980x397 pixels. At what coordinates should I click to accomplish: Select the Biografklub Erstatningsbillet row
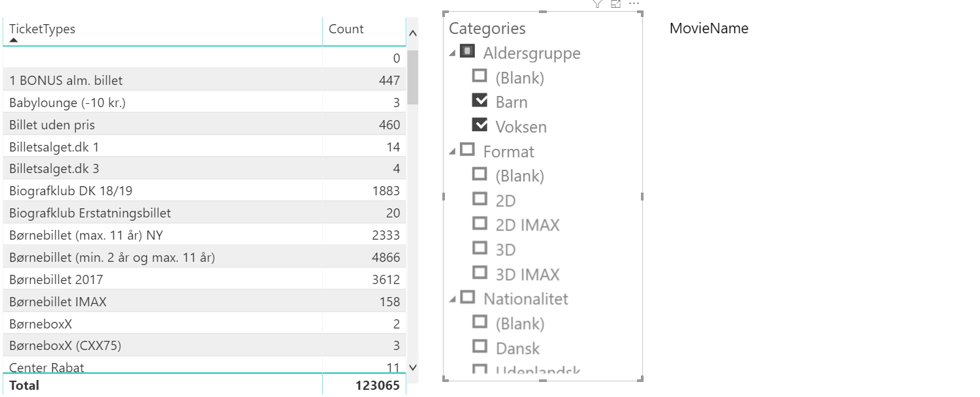(204, 213)
